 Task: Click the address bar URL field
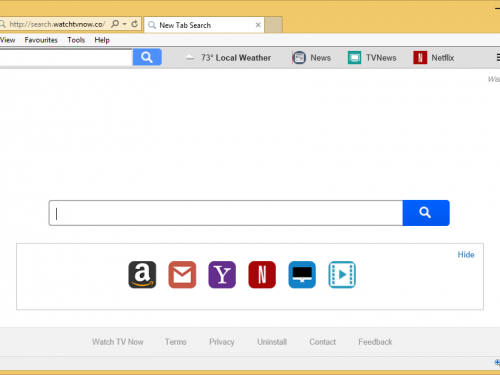[57, 24]
